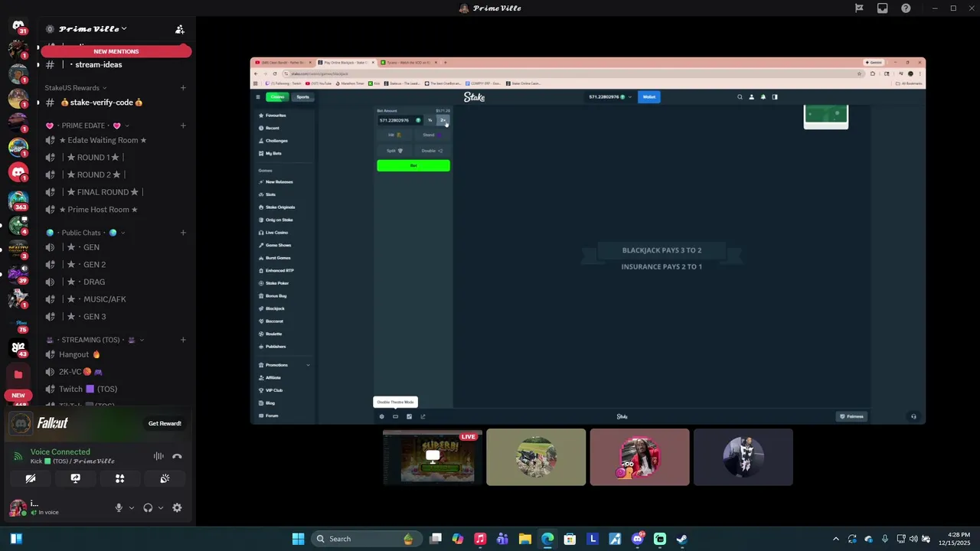Open Stake Sports tab in shared stream
Screen dimensions: 980x551
303,97
